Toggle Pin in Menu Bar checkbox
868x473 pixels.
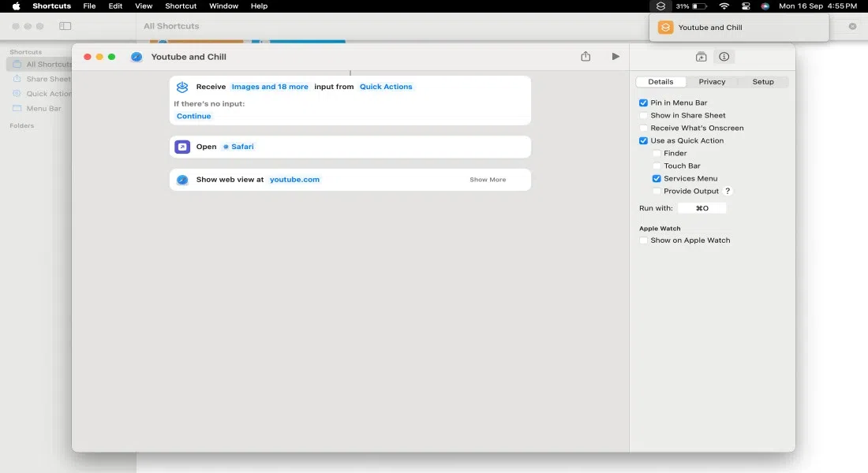tap(643, 103)
